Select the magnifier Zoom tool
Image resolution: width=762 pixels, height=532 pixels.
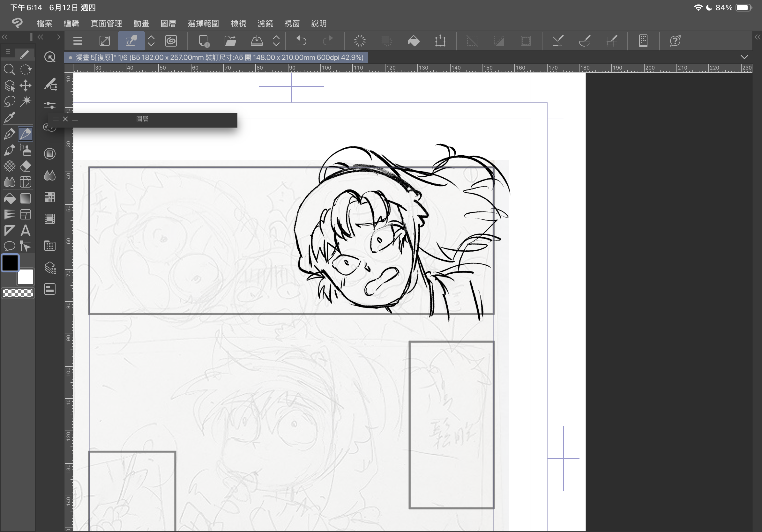(9, 70)
